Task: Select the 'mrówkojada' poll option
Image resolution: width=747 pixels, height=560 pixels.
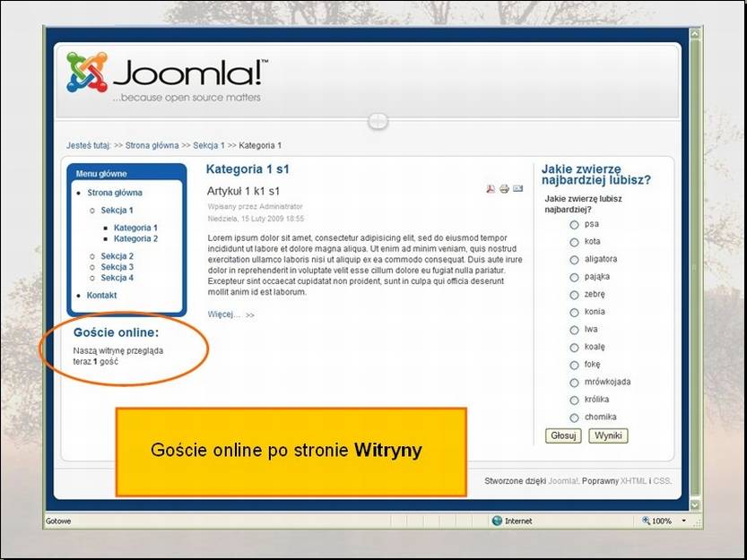Action: [575, 383]
